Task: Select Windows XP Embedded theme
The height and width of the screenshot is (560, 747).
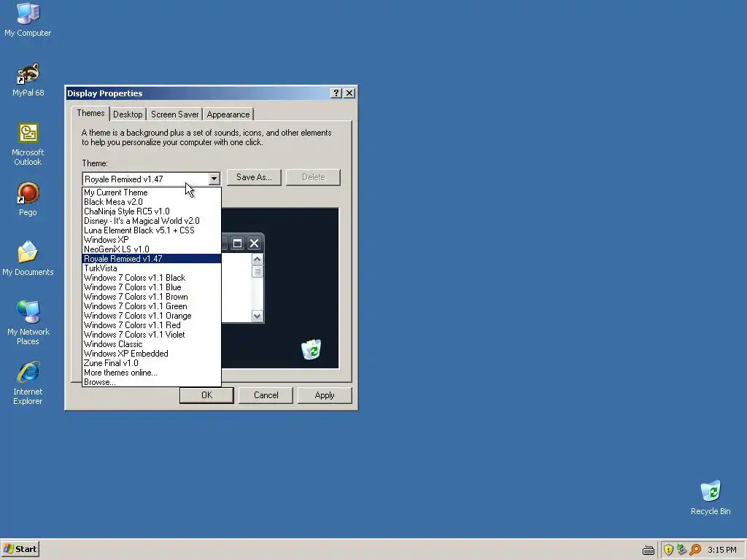Action: [152, 354]
